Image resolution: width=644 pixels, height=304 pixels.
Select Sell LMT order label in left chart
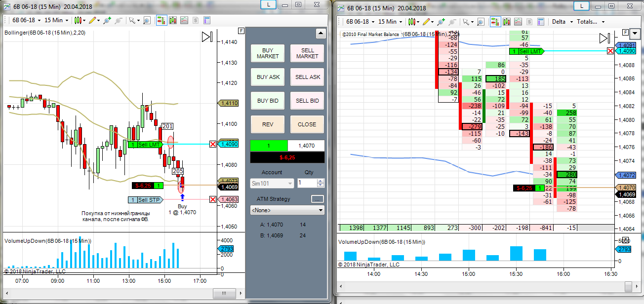pyautogui.click(x=146, y=144)
